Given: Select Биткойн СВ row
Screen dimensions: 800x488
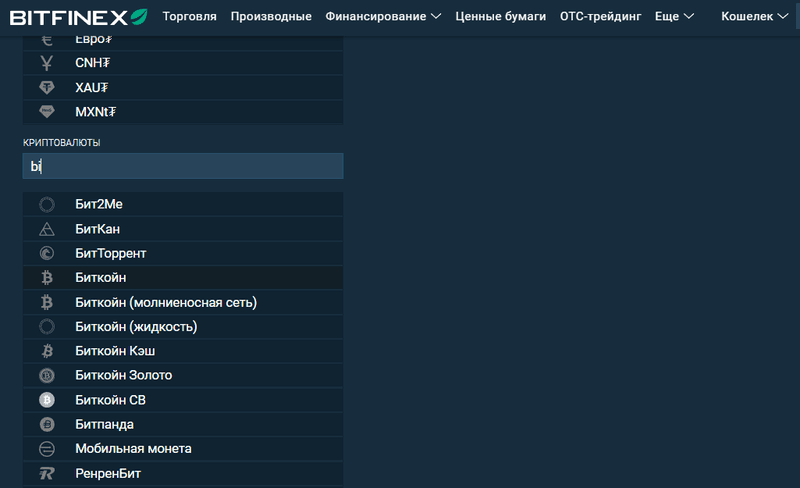Looking at the screenshot, I should click(183, 400).
